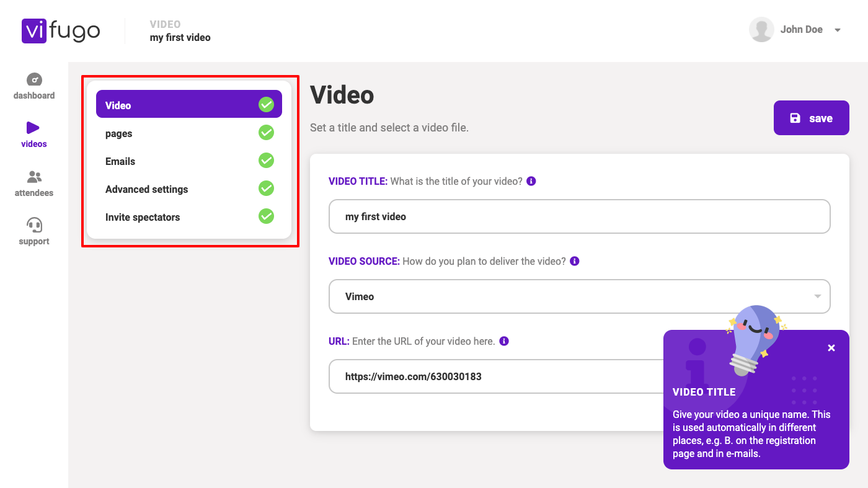The image size is (868, 488).
Task: Open the support headset icon
Action: 34,224
